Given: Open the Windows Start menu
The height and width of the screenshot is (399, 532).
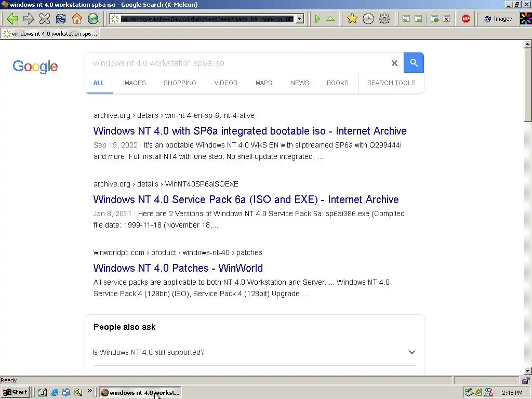Looking at the screenshot, I should [15, 393].
